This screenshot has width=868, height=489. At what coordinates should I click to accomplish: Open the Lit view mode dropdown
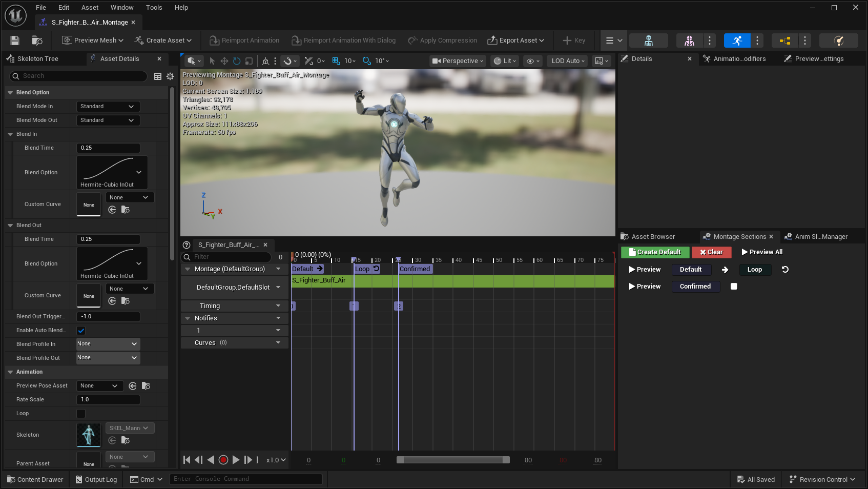(x=505, y=61)
